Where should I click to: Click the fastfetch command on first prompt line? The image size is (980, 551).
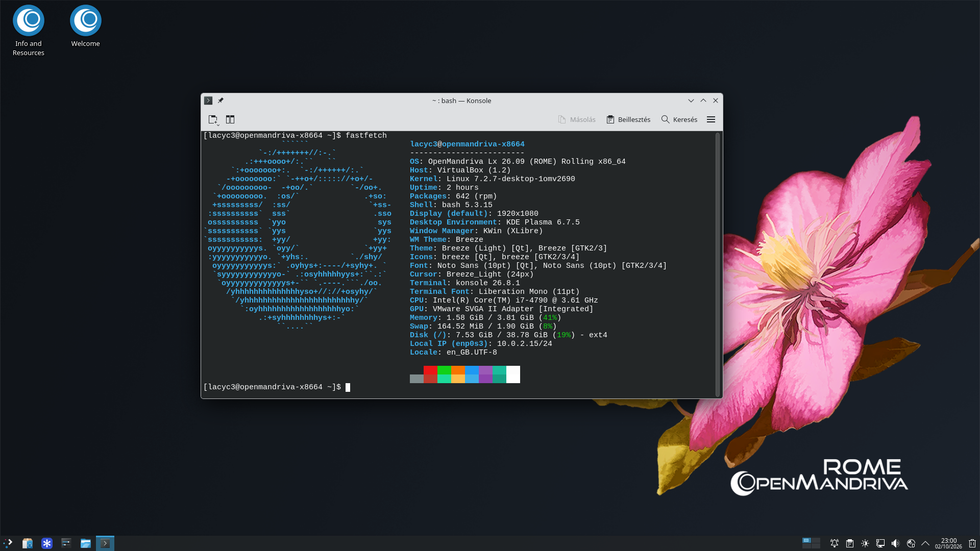366,136
